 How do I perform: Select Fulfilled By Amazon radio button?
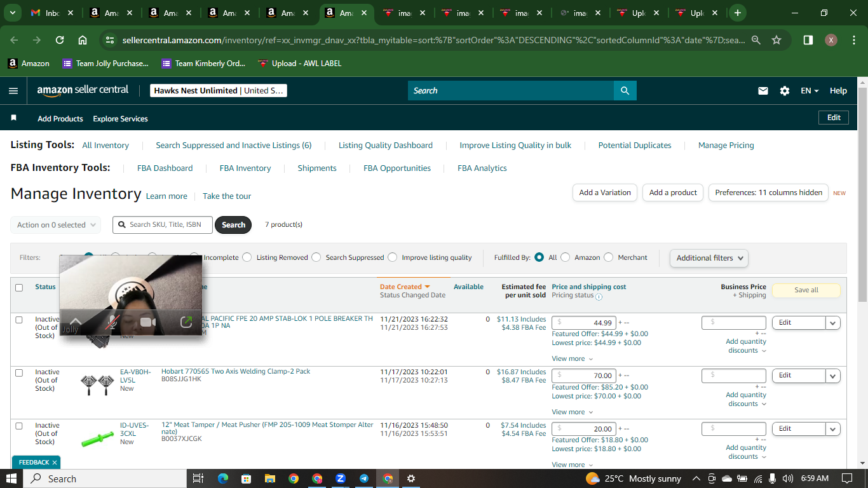click(566, 257)
